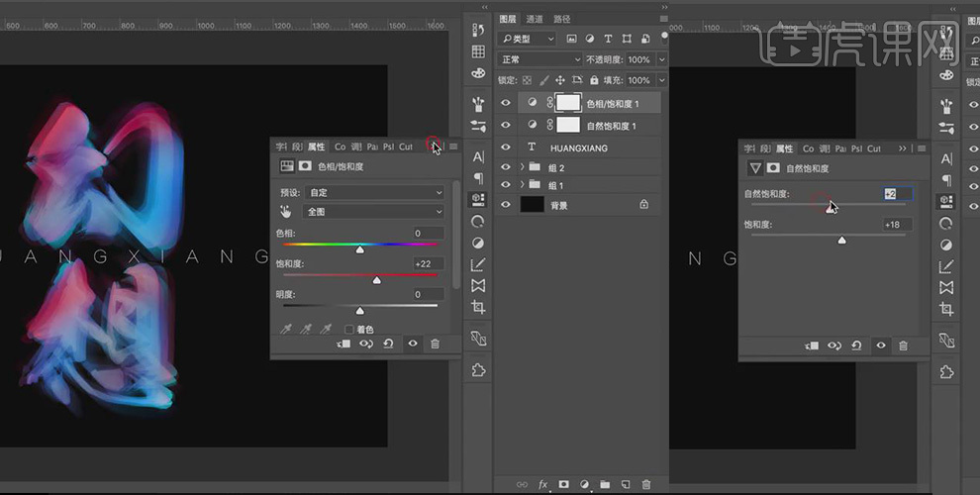This screenshot has width=980, height=495.
Task: Click lock-all padlock icon next to 填充
Action: [594, 80]
